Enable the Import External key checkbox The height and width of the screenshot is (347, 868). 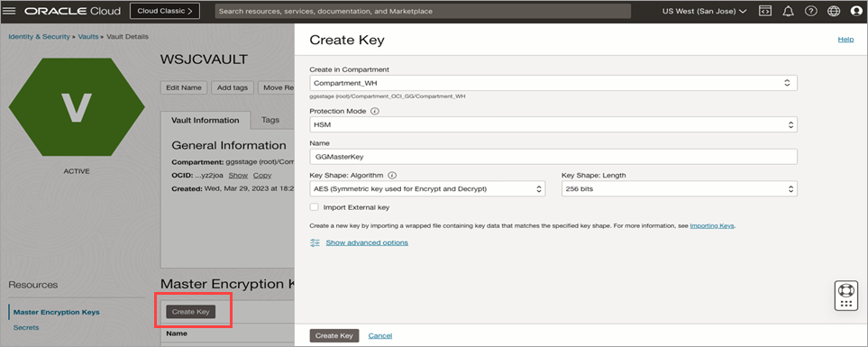pos(314,207)
